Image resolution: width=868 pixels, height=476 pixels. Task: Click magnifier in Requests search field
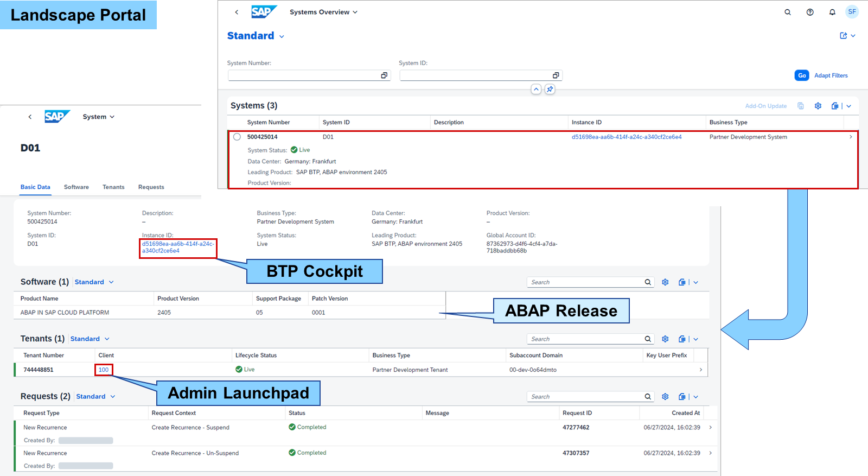tap(648, 397)
